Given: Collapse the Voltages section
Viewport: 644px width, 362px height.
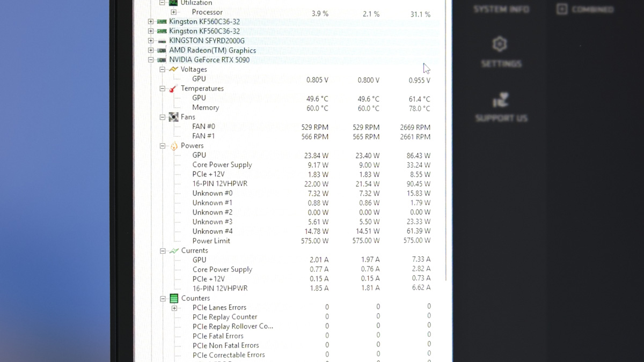Looking at the screenshot, I should pos(162,70).
